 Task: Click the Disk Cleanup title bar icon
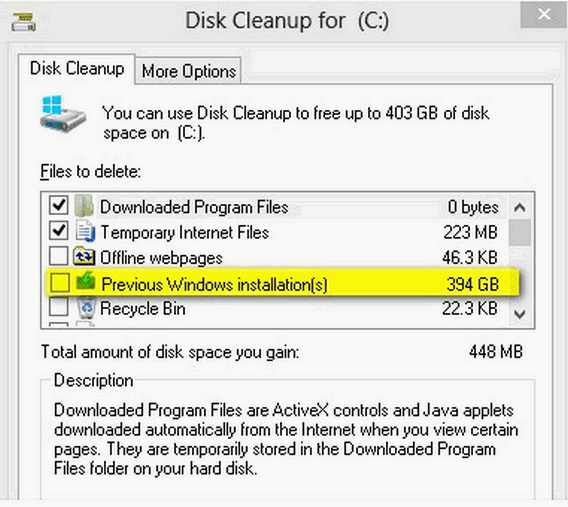[24, 22]
